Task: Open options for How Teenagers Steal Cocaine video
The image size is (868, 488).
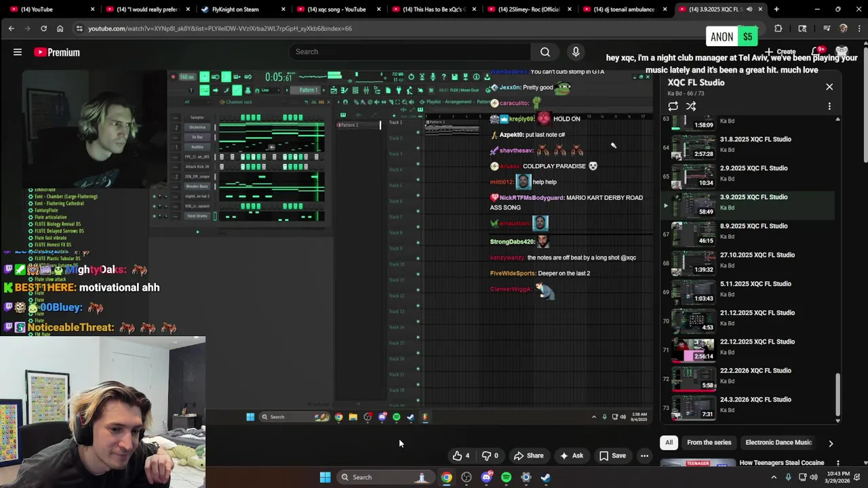Action: tap(838, 464)
